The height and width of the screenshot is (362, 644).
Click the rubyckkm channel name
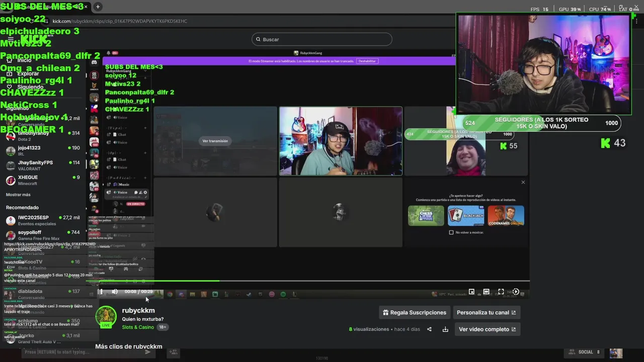click(138, 310)
